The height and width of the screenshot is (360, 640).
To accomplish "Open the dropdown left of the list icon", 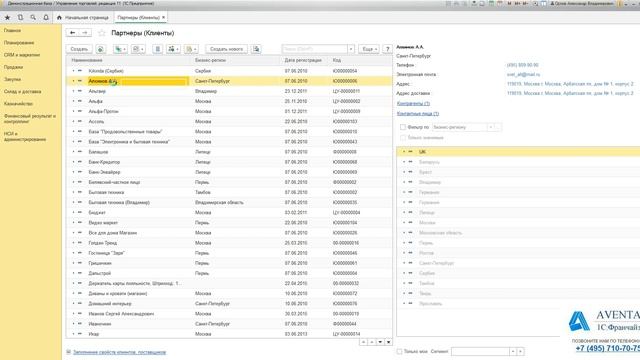I will (x=139, y=49).
